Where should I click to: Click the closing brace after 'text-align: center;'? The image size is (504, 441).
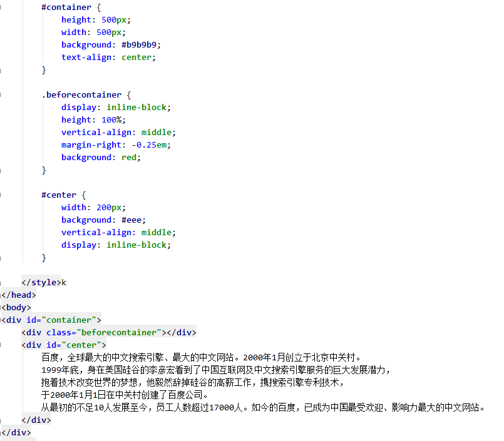44,70
